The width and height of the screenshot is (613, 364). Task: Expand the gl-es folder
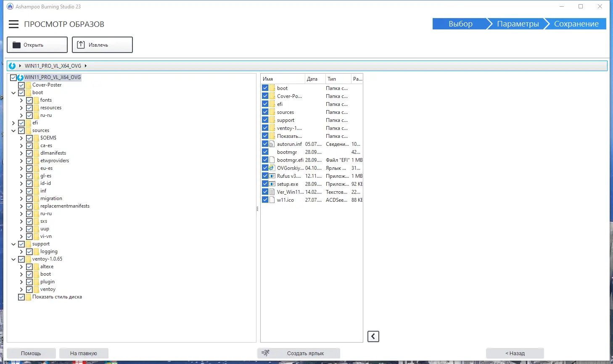[x=21, y=176]
